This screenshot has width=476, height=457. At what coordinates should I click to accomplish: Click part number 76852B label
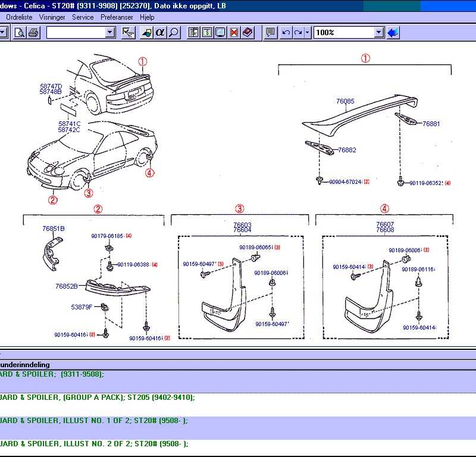point(67,286)
